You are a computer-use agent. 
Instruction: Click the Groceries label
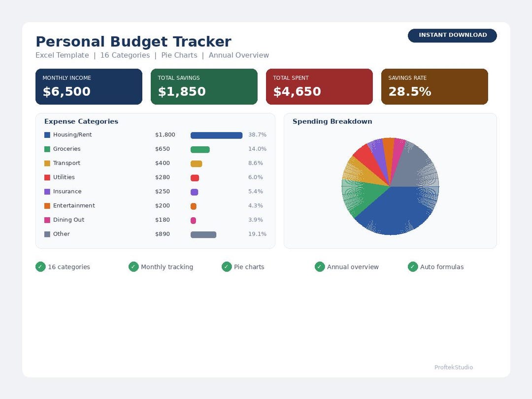coord(67,149)
